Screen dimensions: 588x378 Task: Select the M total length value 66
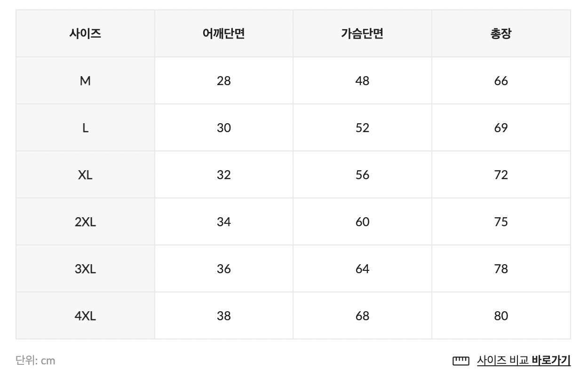501,81
